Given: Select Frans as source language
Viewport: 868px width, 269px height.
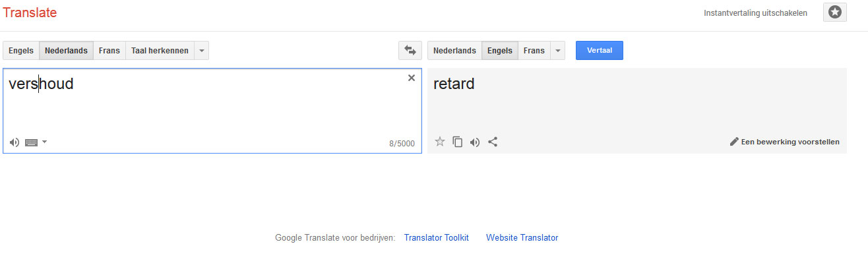Looking at the screenshot, I should click(109, 50).
